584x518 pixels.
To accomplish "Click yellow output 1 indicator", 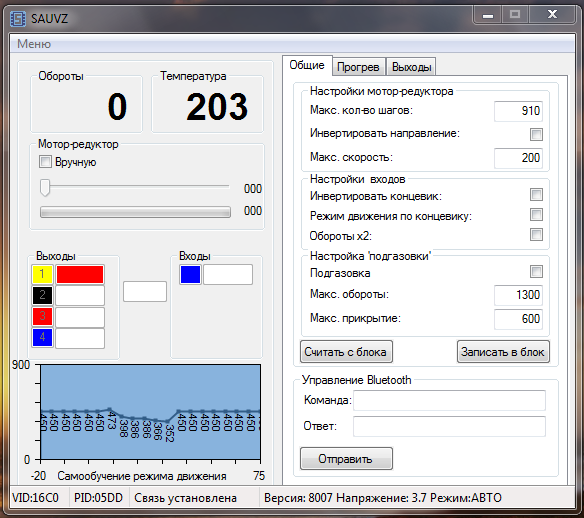I will pos(42,274).
